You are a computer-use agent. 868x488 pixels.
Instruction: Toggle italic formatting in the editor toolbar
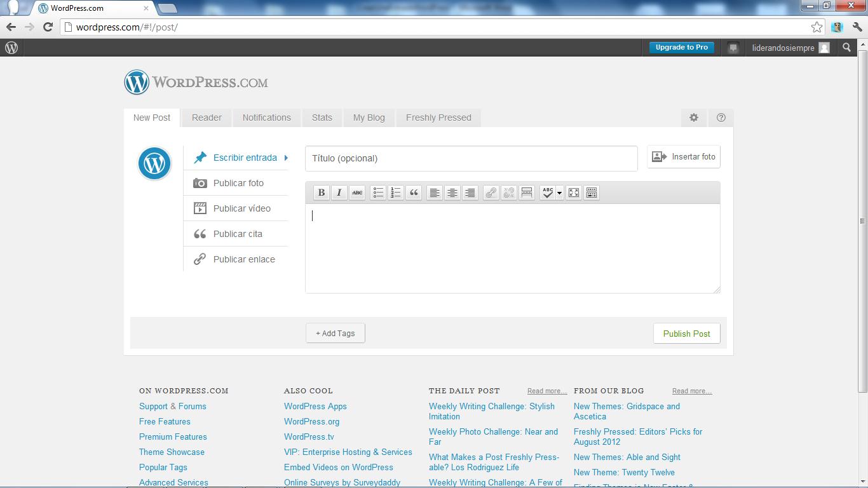pos(339,193)
